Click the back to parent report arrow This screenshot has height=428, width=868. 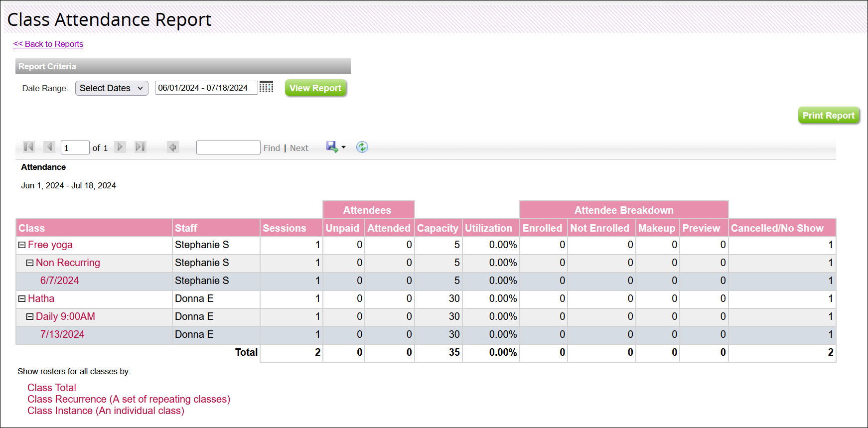(x=173, y=147)
